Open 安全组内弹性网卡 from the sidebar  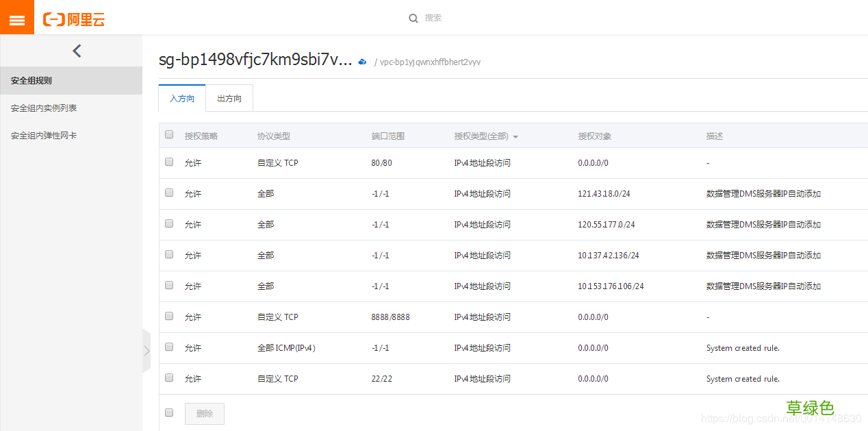click(x=42, y=135)
